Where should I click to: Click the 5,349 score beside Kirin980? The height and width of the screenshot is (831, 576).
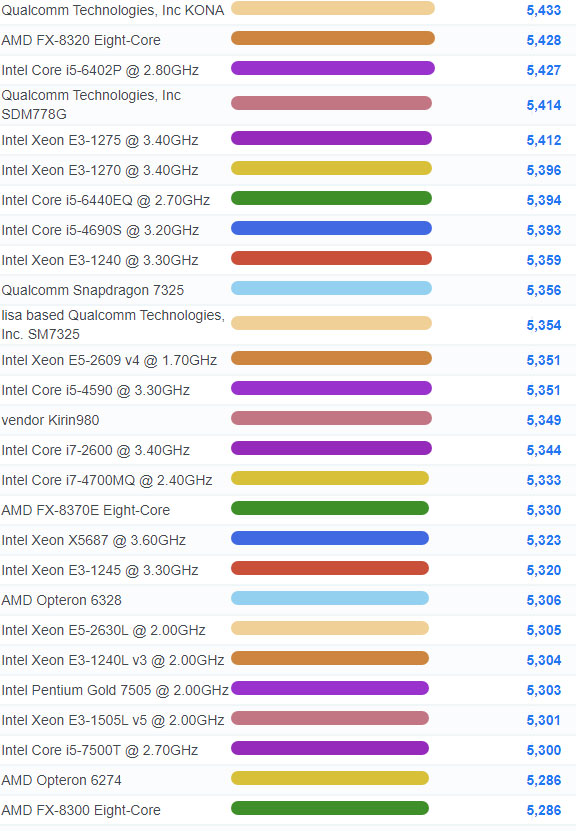(x=544, y=420)
